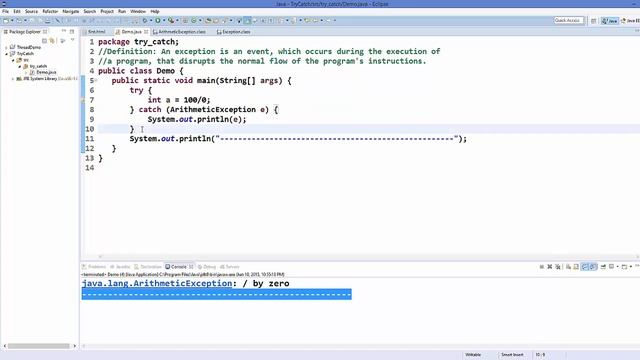The height and width of the screenshot is (360, 640).
Task: Click Clear Console icon
Action: click(568, 267)
